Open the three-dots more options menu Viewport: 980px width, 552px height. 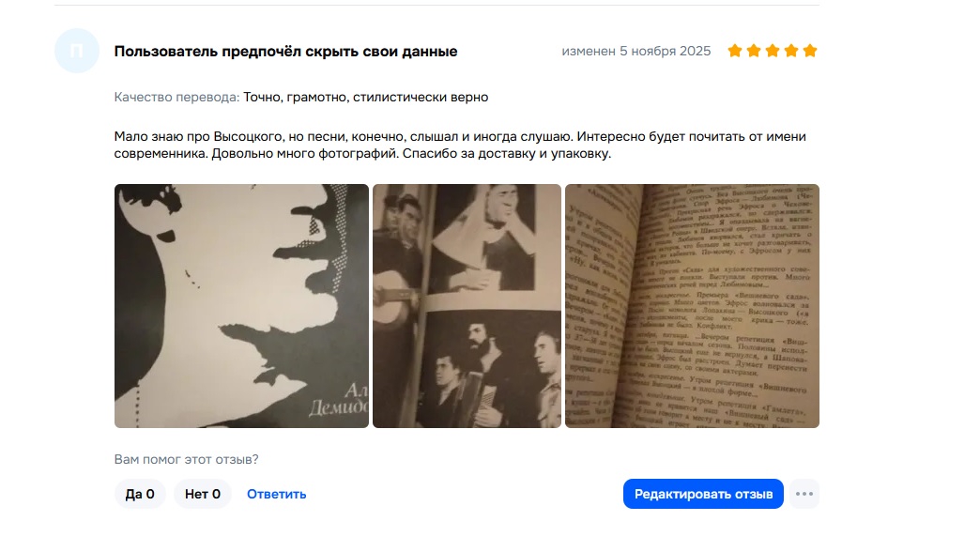click(804, 494)
